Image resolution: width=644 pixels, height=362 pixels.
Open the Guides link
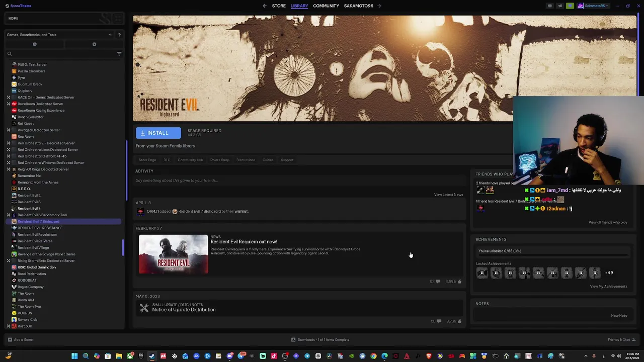pyautogui.click(x=268, y=160)
